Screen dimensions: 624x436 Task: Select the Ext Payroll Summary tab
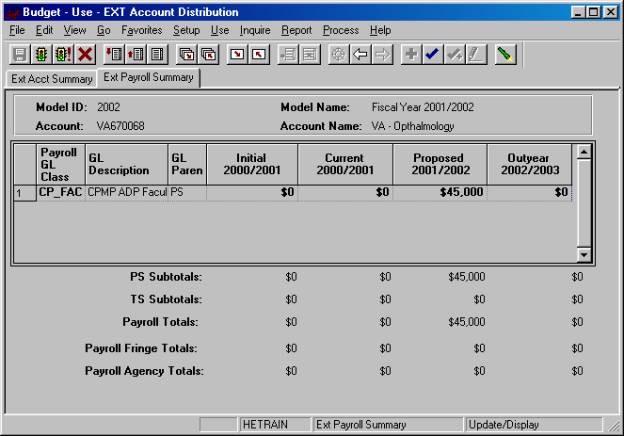[x=148, y=77]
